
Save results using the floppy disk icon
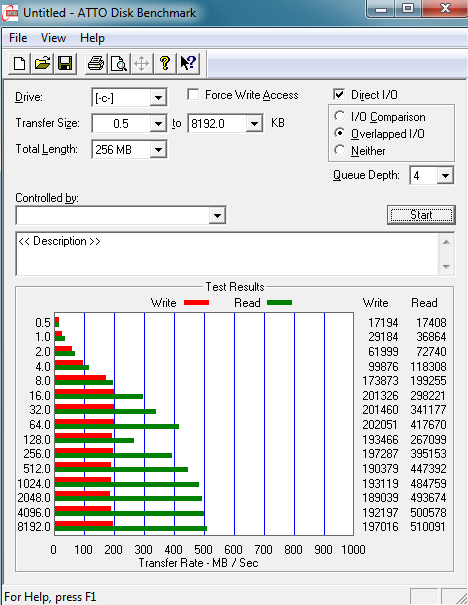(x=65, y=64)
